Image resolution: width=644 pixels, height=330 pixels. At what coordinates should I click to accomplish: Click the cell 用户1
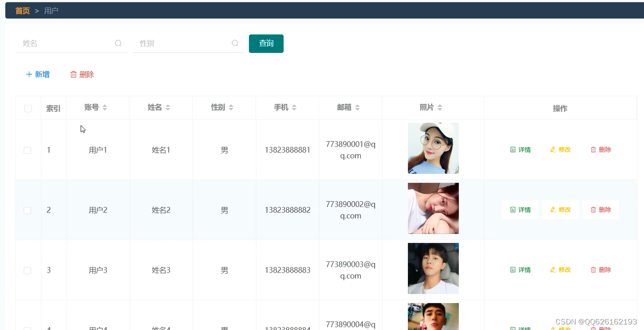[x=98, y=150]
